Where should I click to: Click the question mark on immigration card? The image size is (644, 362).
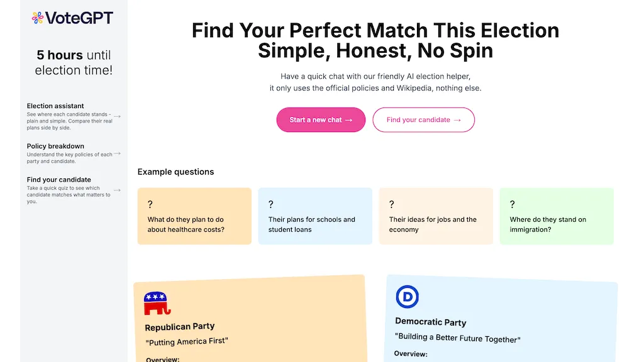pyautogui.click(x=512, y=204)
